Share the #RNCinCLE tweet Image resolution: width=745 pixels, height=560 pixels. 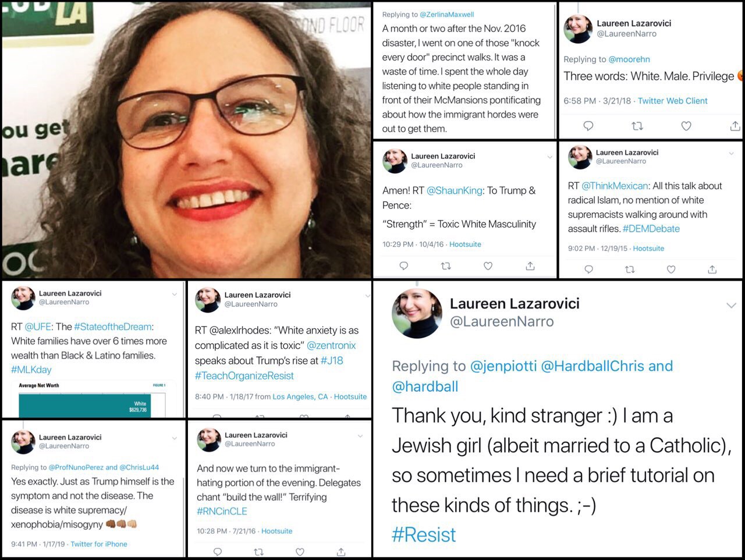tap(341, 551)
